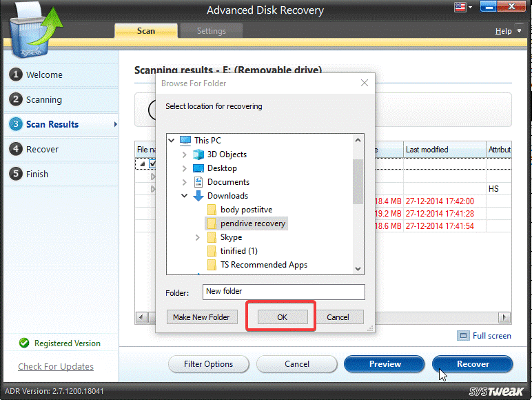Toggle the root checkbox in results list

[152, 163]
